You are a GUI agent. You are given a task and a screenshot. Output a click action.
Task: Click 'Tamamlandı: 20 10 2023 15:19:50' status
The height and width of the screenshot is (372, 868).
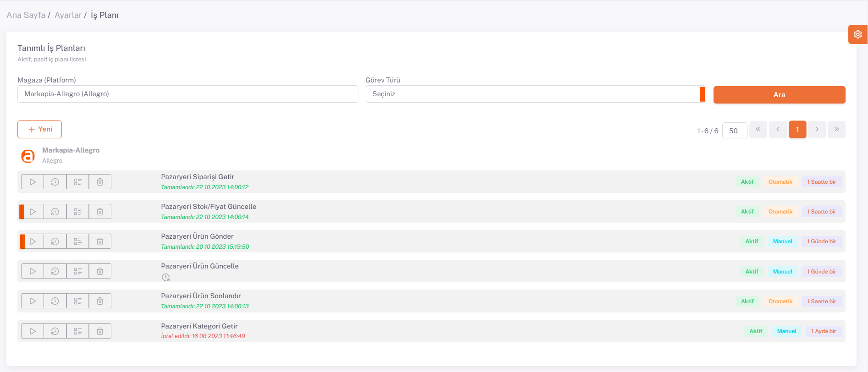(205, 247)
